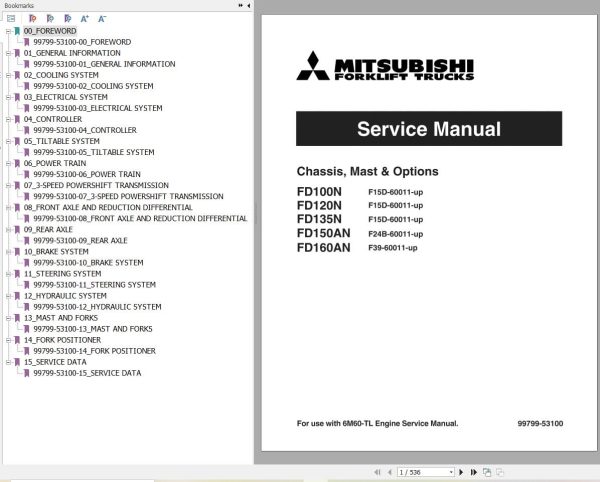Collapse the Bookmarks panel with the left arrow
600x482 pixels.
click(x=248, y=5)
